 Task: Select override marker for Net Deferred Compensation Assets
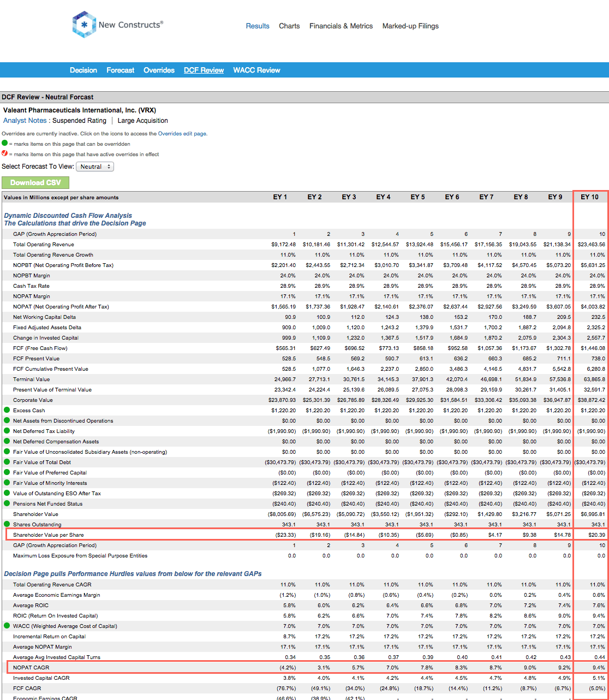(x=7, y=441)
